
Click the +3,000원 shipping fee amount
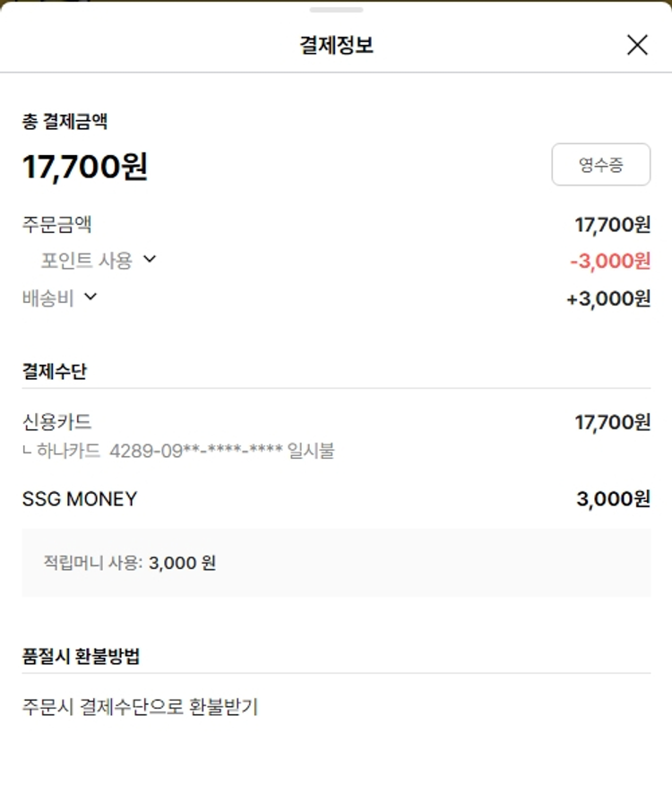point(608,298)
